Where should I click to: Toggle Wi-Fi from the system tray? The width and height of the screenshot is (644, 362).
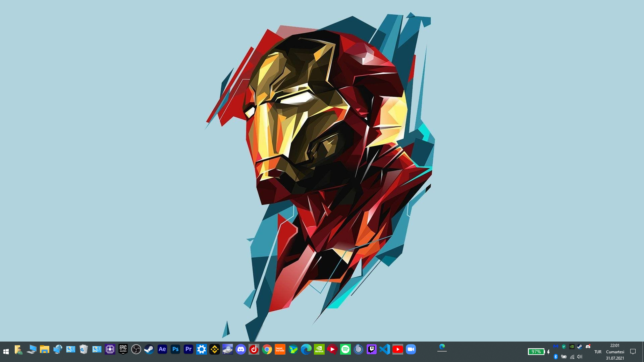pos(573,357)
